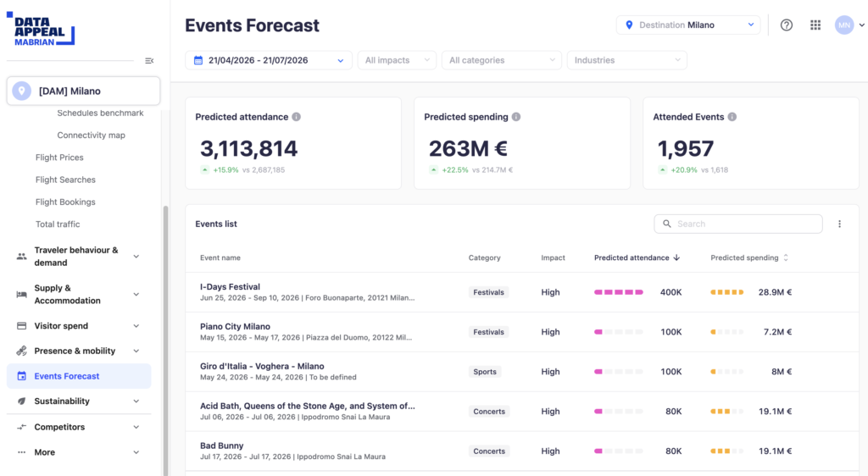
Task: Open the user menu chevron beside avatar
Action: coord(861,25)
